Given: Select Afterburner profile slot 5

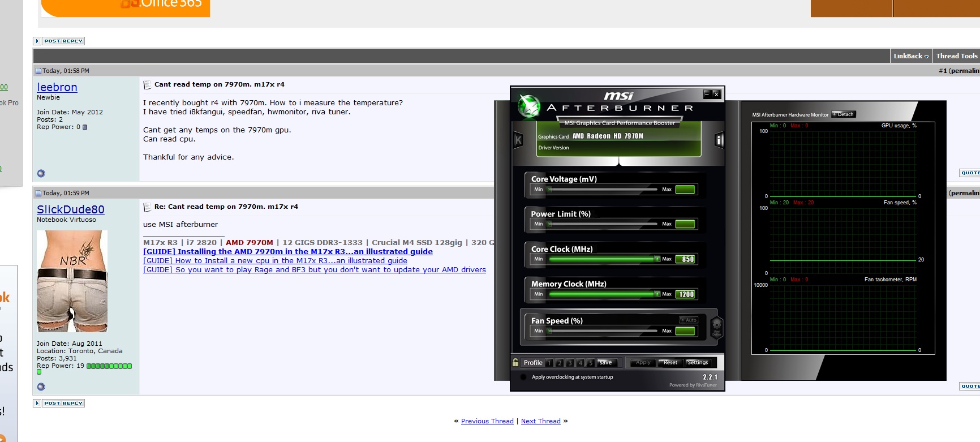Looking at the screenshot, I should [x=590, y=363].
